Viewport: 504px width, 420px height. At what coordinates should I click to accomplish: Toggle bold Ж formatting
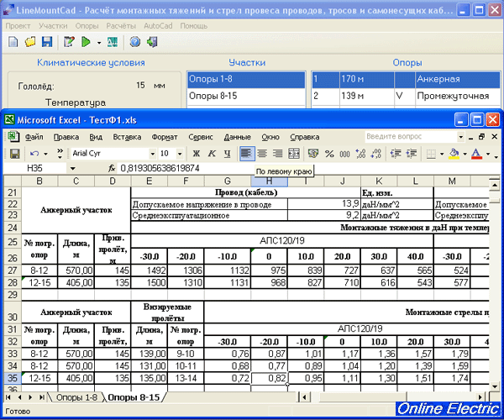pyautogui.click(x=196, y=154)
